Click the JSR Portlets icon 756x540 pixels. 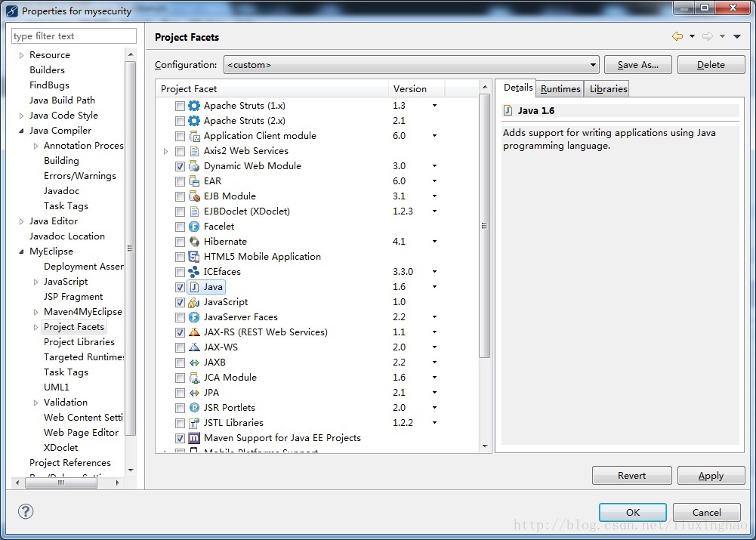coord(194,408)
